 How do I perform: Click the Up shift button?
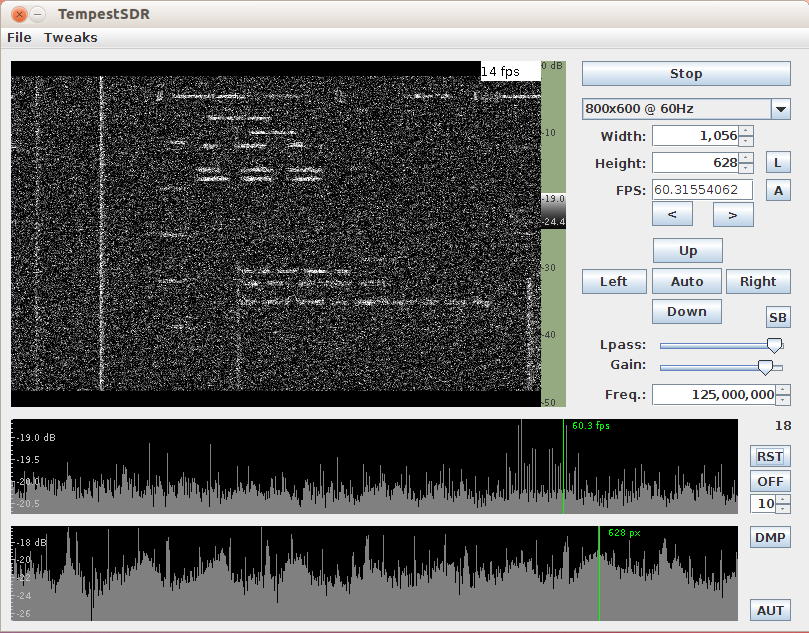point(687,250)
